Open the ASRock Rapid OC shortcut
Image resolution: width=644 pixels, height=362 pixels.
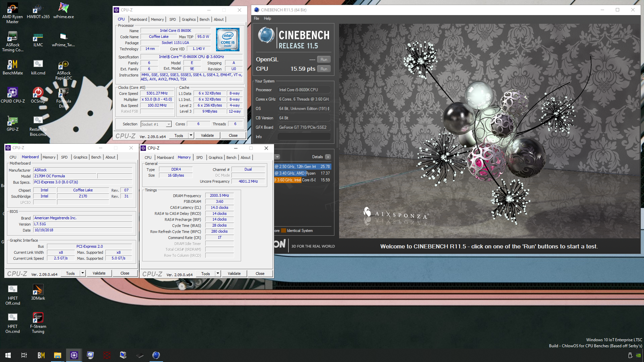pyautogui.click(x=63, y=69)
